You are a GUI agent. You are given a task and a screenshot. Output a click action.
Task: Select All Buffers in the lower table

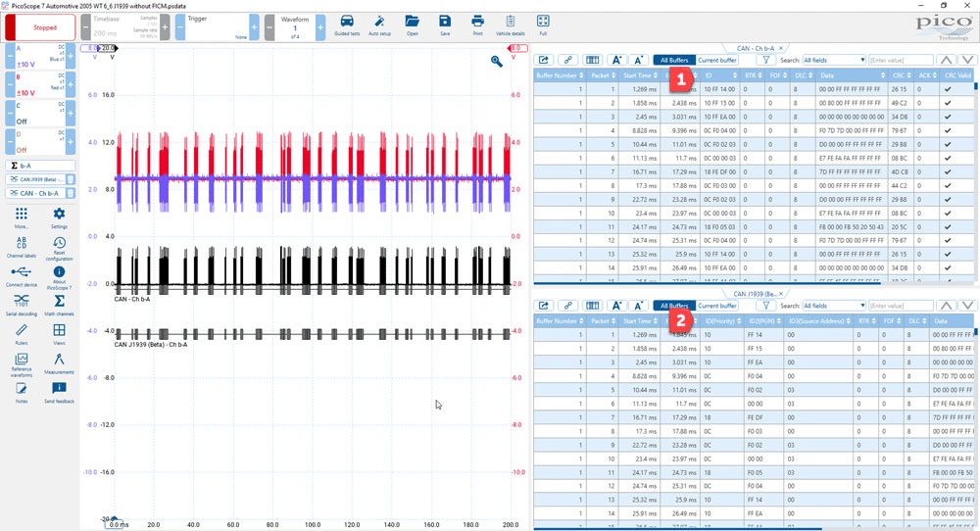pos(674,306)
